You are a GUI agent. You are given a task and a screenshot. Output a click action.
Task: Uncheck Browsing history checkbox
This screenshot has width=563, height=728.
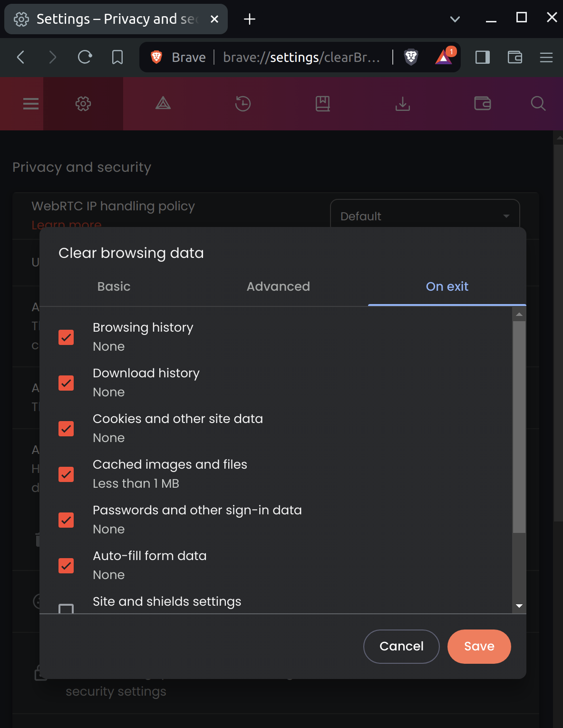[66, 337]
